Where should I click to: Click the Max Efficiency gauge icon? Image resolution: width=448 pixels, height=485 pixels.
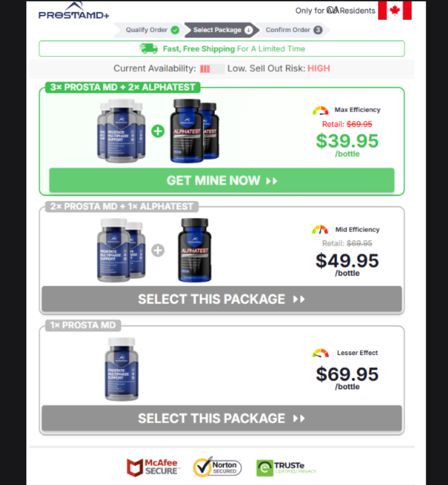point(320,110)
